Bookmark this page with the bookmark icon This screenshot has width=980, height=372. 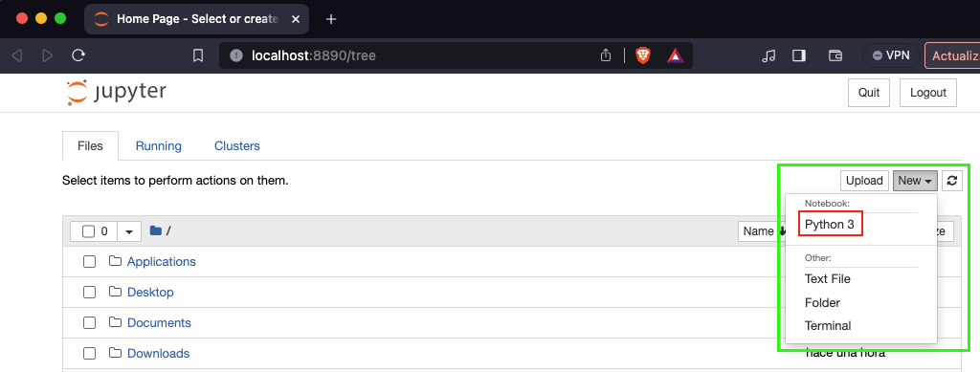pos(197,55)
